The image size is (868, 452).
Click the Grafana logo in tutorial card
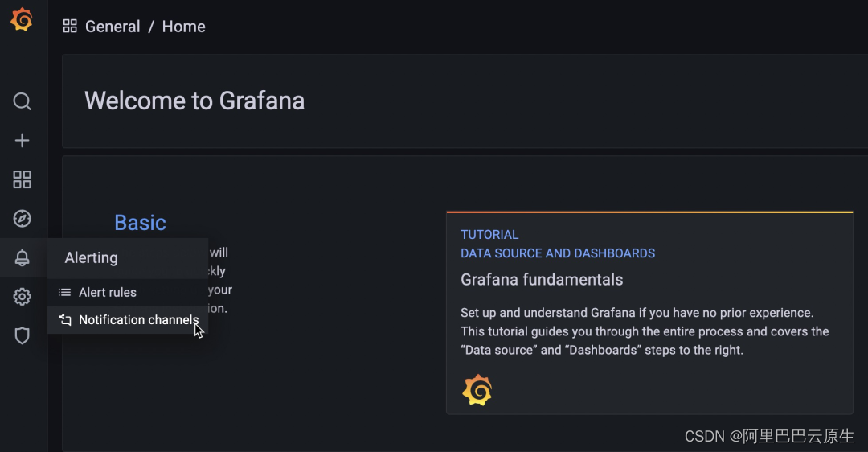pyautogui.click(x=477, y=390)
